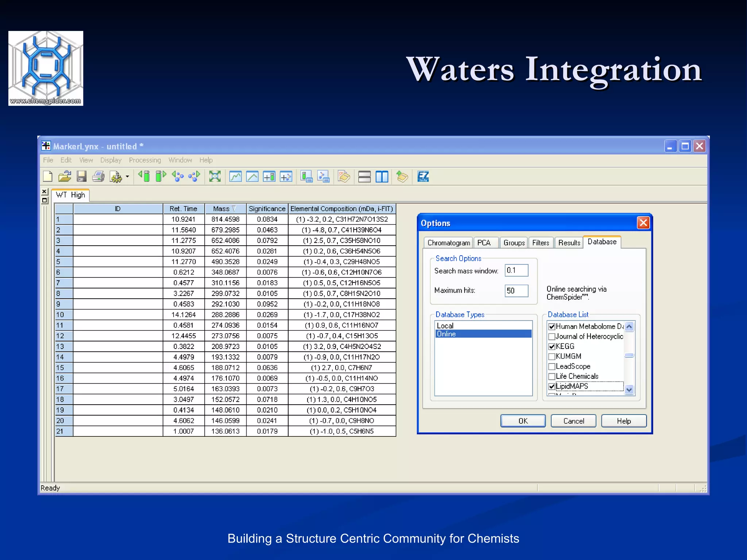Screen dimensions: 747x560
Task: Click the horizontal tile windows icon
Action: [x=364, y=177]
